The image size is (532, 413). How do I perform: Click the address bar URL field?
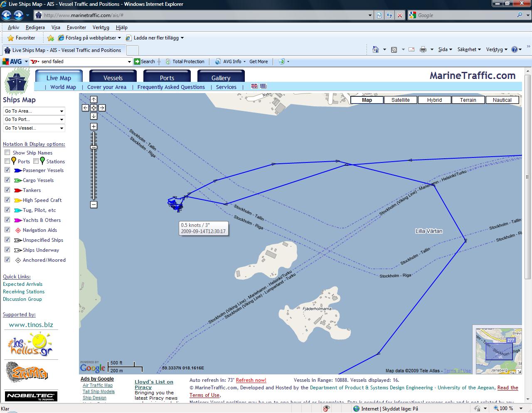click(204, 15)
